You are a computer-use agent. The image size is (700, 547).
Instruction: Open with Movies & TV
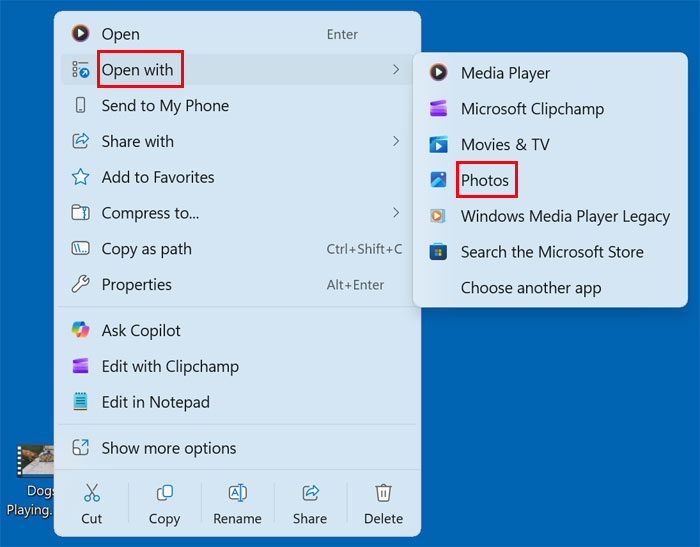550,144
